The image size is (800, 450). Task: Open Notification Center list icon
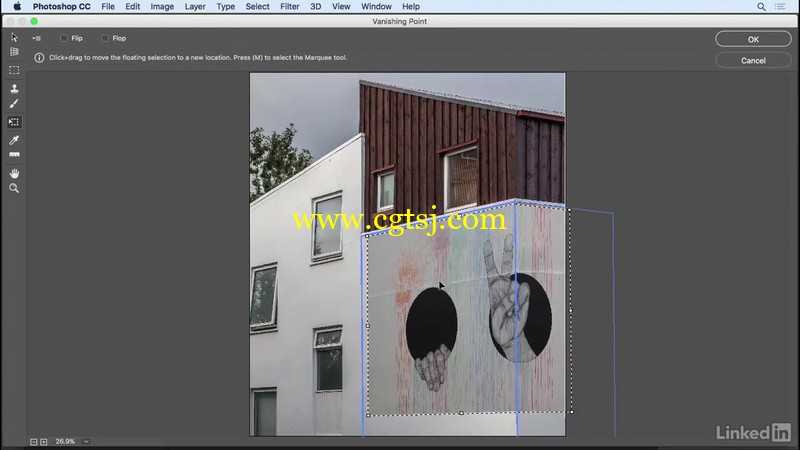click(x=780, y=7)
